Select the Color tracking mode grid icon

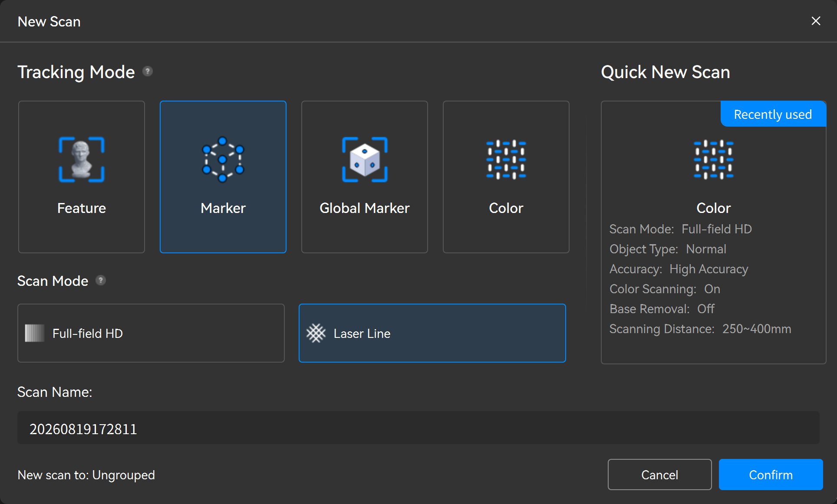(x=506, y=160)
